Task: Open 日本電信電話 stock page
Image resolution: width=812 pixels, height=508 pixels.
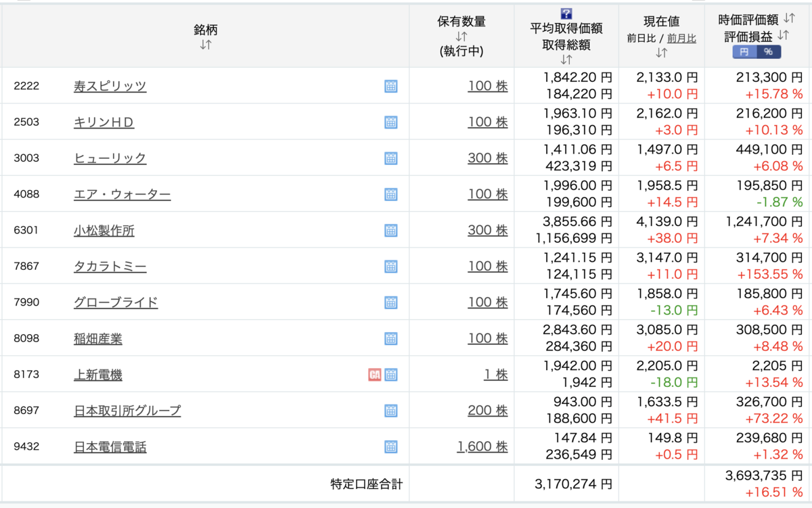Action: click(x=110, y=446)
